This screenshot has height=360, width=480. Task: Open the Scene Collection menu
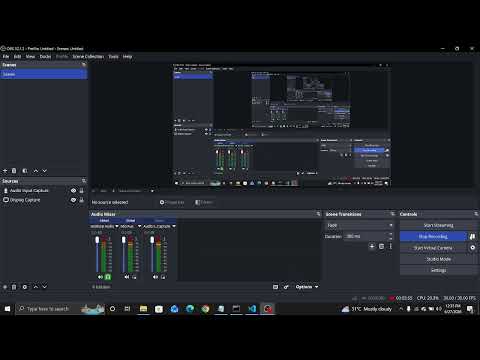pyautogui.click(x=88, y=56)
